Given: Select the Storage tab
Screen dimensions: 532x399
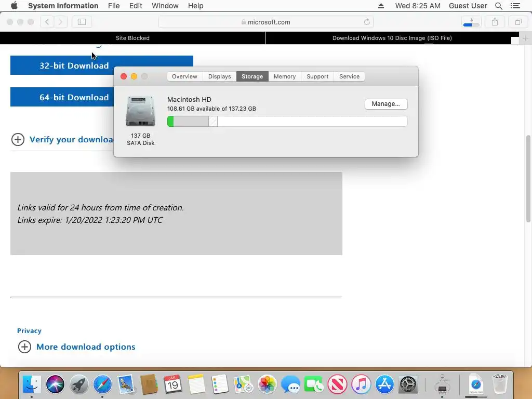Looking at the screenshot, I should click(x=252, y=76).
